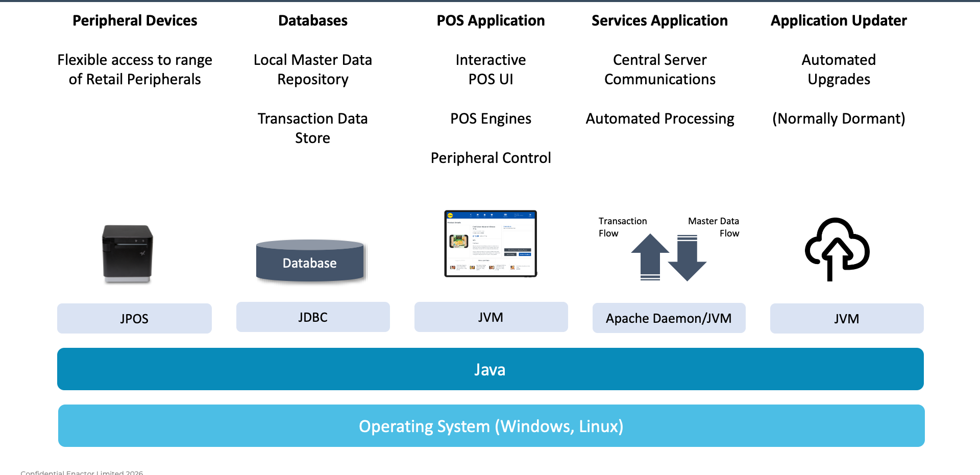Click the Operating System (Windows, Linux) bar
Viewport: 980px width, 475px height.
tap(490, 425)
